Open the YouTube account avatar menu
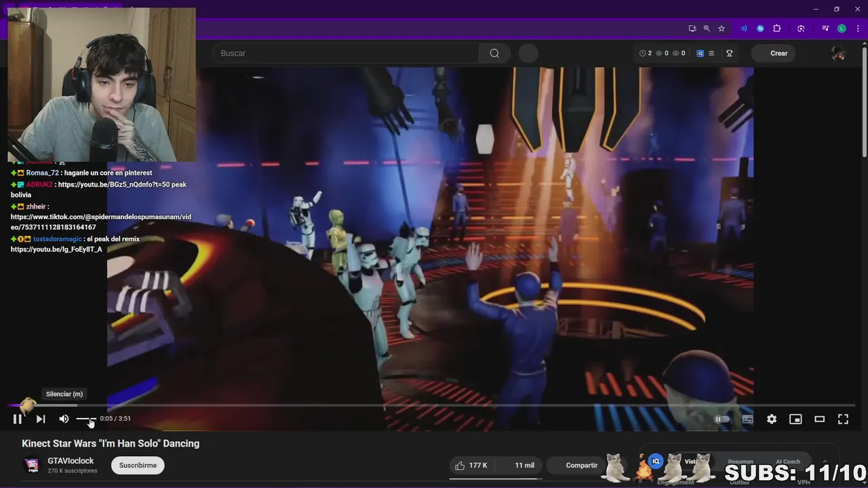 (838, 54)
